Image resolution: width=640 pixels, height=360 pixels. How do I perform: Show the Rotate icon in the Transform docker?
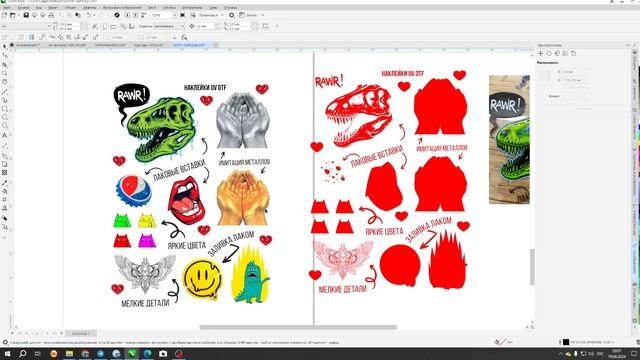click(549, 53)
